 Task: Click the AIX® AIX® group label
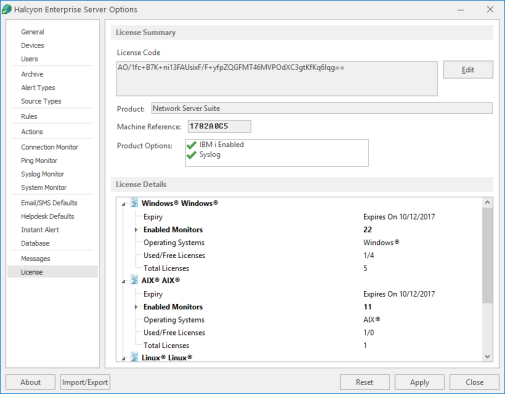pyautogui.click(x=161, y=281)
